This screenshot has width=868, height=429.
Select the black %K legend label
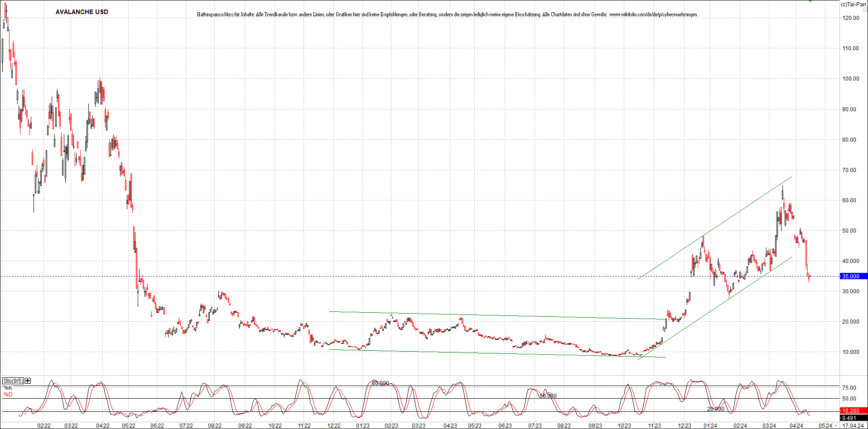coord(8,388)
